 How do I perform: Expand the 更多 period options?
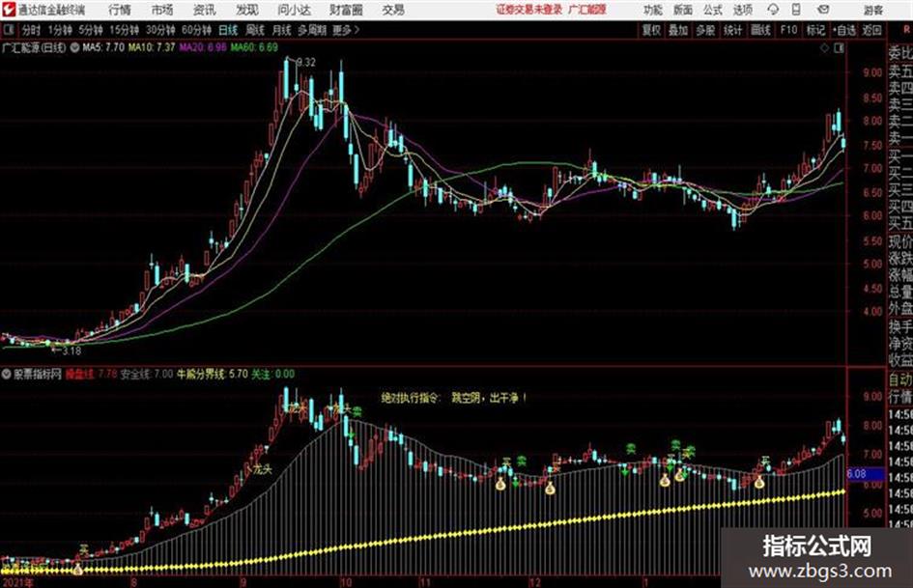click(346, 30)
